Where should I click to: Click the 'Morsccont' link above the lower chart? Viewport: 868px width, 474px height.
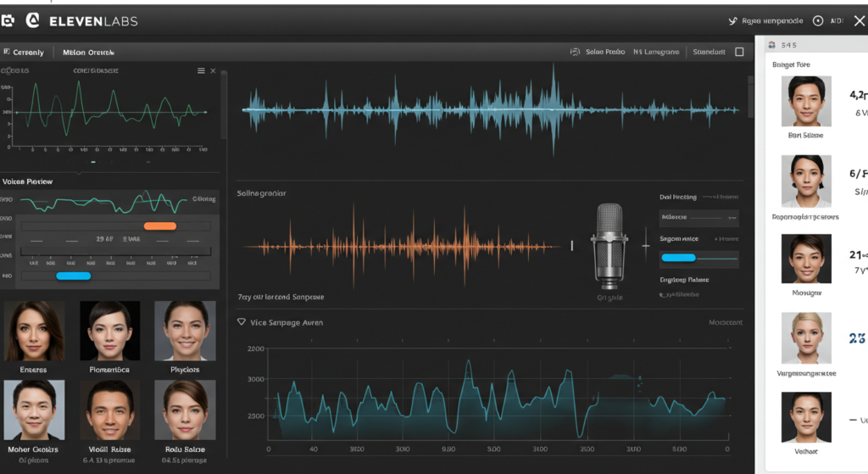[726, 322]
